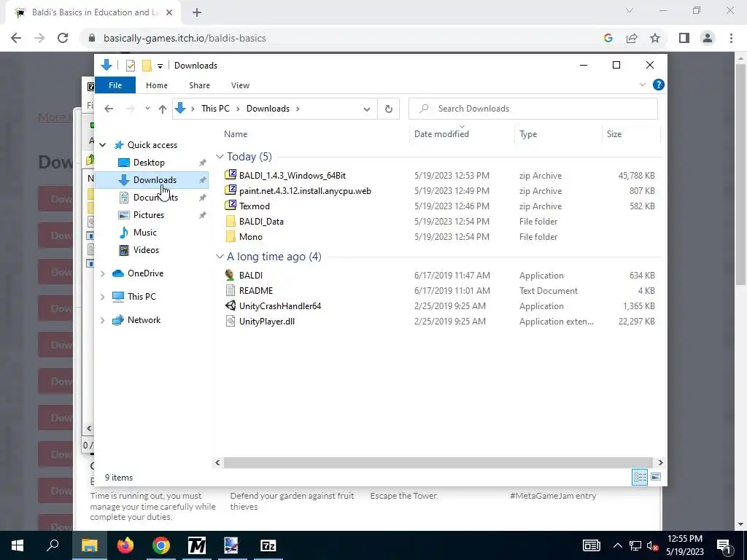Click the horizontal scrollbar in file list
This screenshot has height=560, width=747.
click(x=438, y=462)
